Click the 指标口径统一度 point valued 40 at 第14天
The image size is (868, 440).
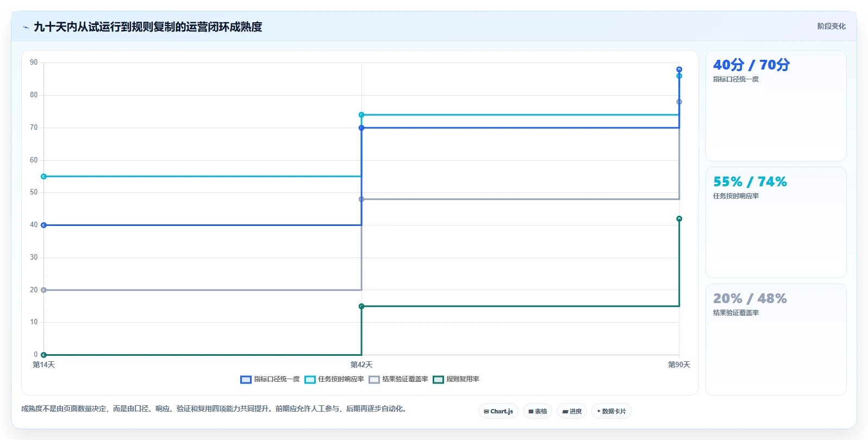click(44, 225)
